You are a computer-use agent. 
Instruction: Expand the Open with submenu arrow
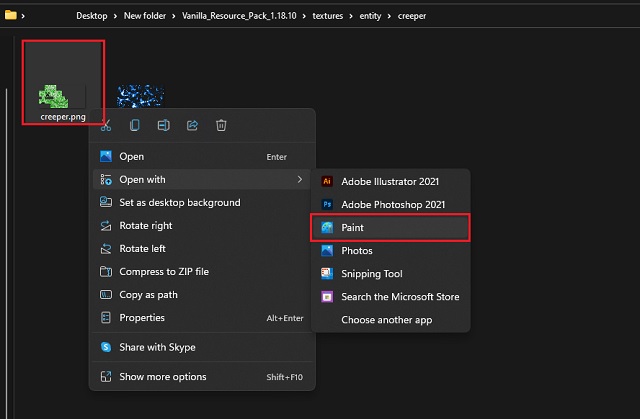coord(300,180)
